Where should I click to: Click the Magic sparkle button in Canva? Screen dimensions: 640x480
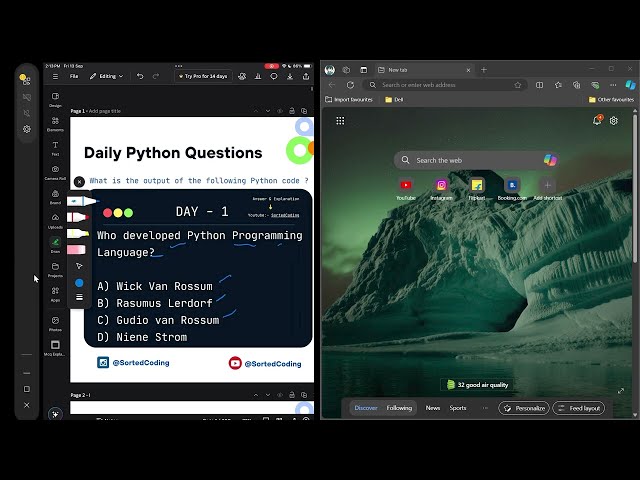click(55, 414)
